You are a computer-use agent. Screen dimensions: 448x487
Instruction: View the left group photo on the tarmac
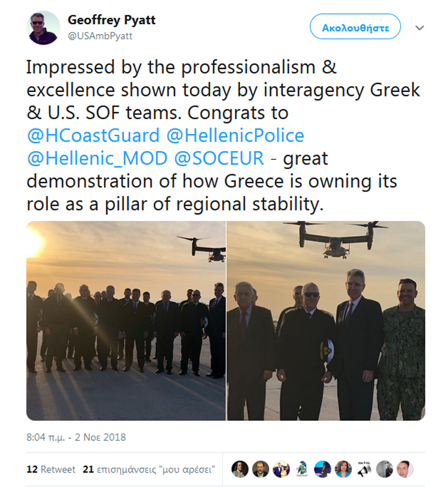pos(126,320)
